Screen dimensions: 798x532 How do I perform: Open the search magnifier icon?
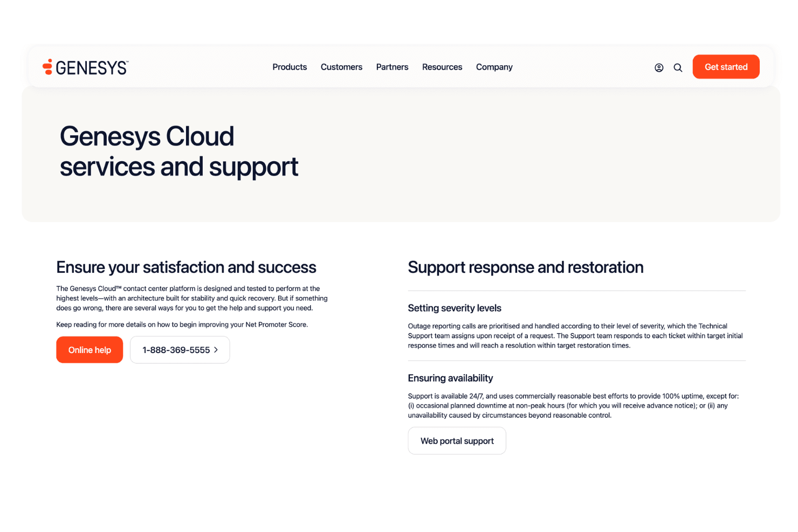[678, 67]
